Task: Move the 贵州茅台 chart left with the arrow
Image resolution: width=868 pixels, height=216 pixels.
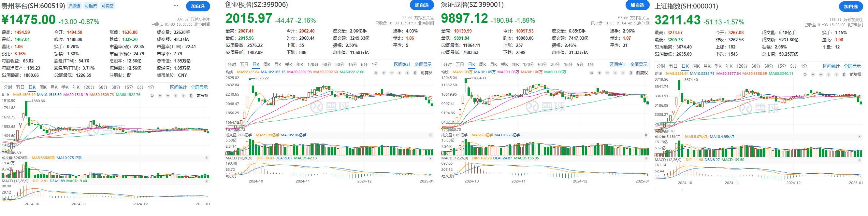Action: 176,96
